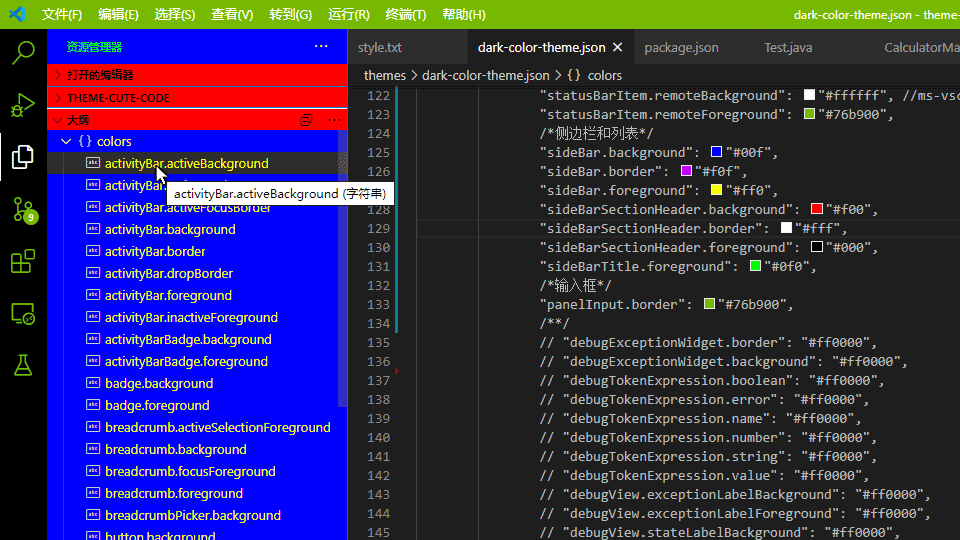This screenshot has height=540, width=960.
Task: Select activityBar.foreground outline item
Action: 192,295
